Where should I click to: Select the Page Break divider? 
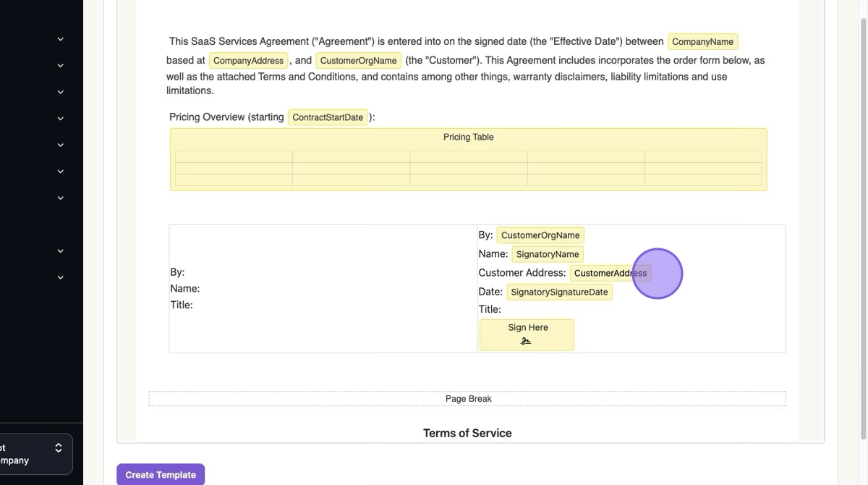pyautogui.click(x=467, y=399)
